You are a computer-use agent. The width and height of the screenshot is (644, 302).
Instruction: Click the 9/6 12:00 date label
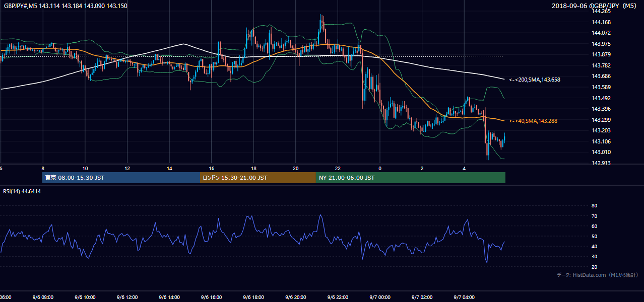tap(127, 297)
